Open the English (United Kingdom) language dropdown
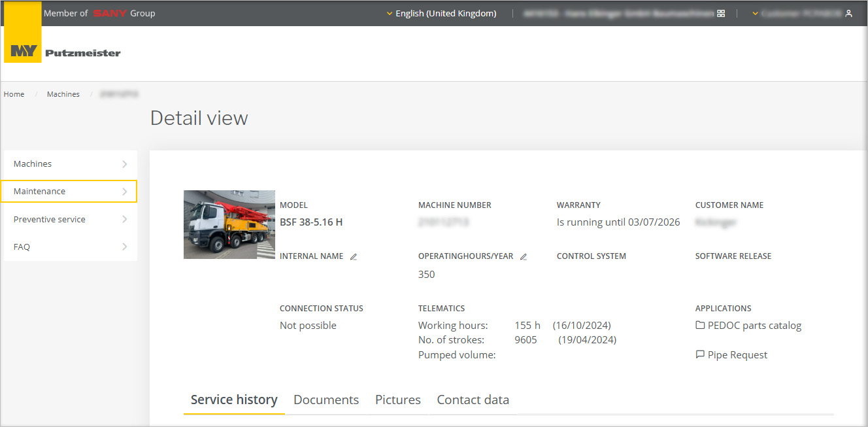This screenshot has width=868, height=427. [441, 14]
